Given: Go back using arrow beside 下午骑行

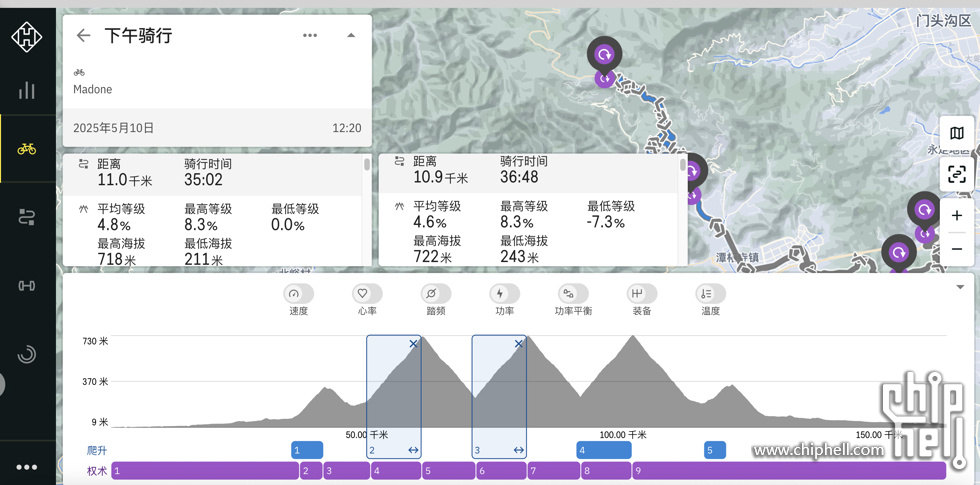Looking at the screenshot, I should 84,36.
